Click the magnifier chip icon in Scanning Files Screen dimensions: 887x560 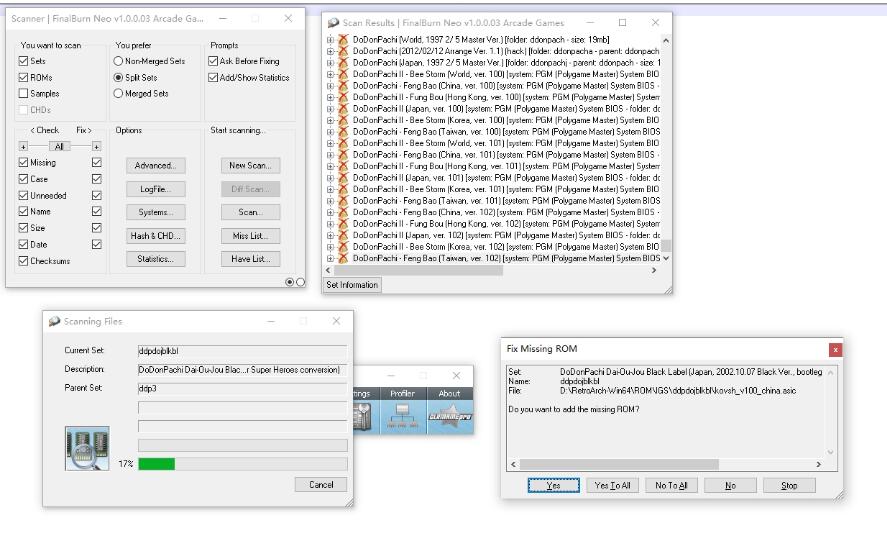click(x=87, y=449)
